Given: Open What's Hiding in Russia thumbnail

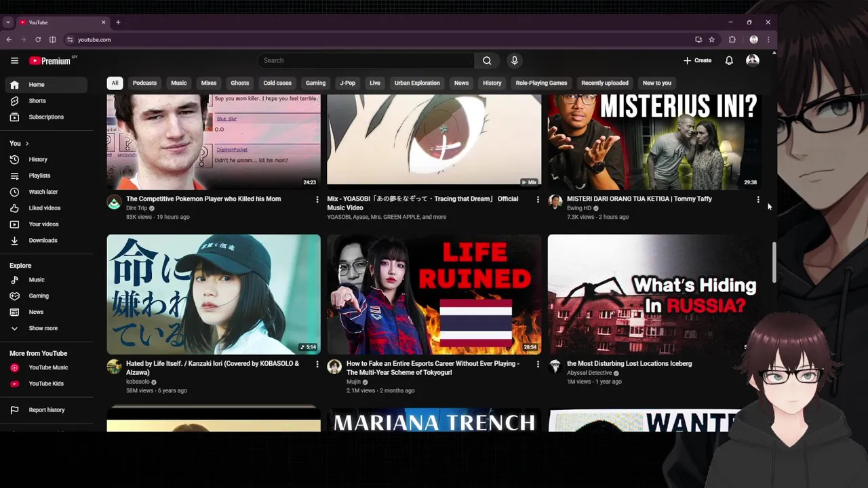Looking at the screenshot, I should [x=654, y=294].
